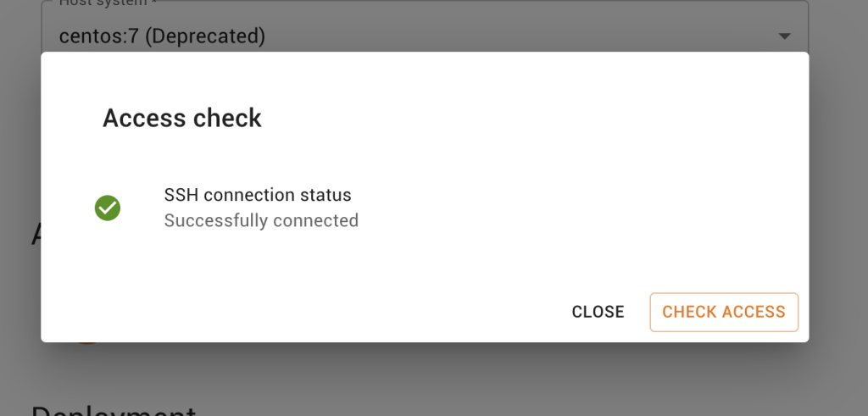
Task: Select the SSH connection status label
Action: 258,195
